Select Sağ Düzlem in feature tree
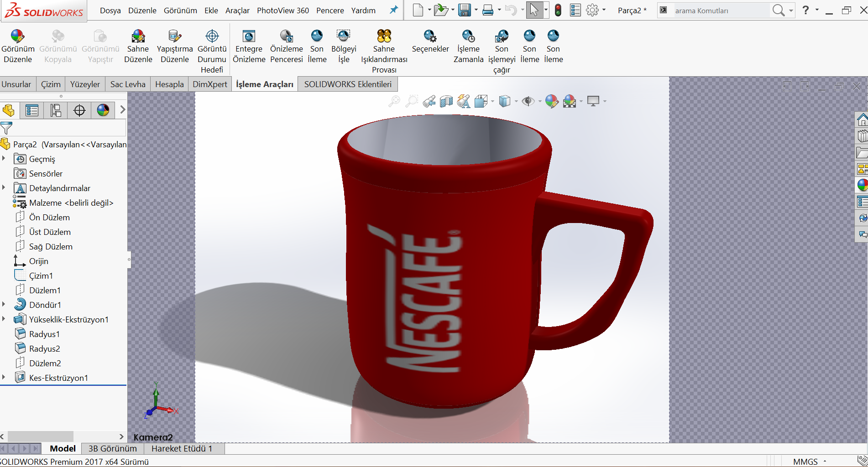The height and width of the screenshot is (467, 868). [x=51, y=247]
